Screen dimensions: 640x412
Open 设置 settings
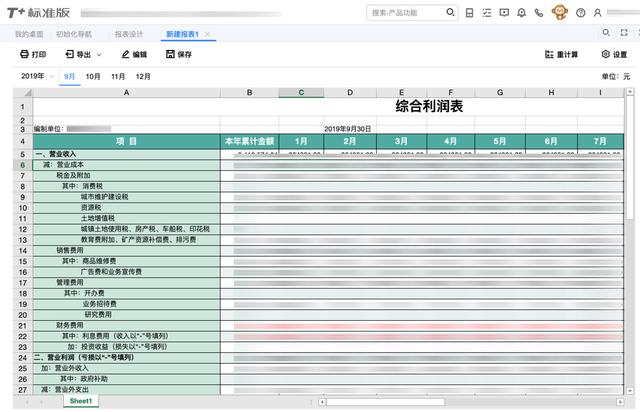pos(614,54)
